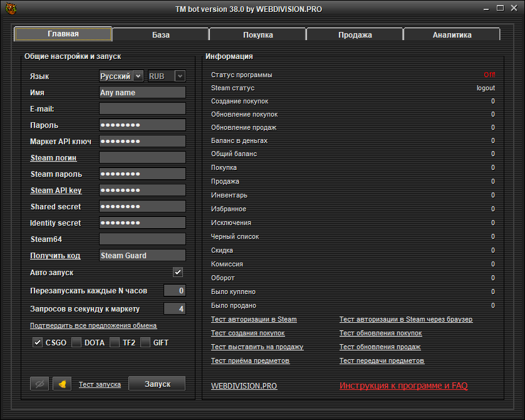Click the bell notification icon button

coord(62,384)
